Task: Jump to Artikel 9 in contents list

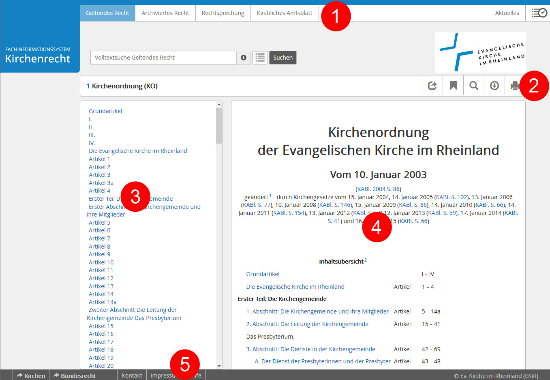Action: tap(99, 254)
